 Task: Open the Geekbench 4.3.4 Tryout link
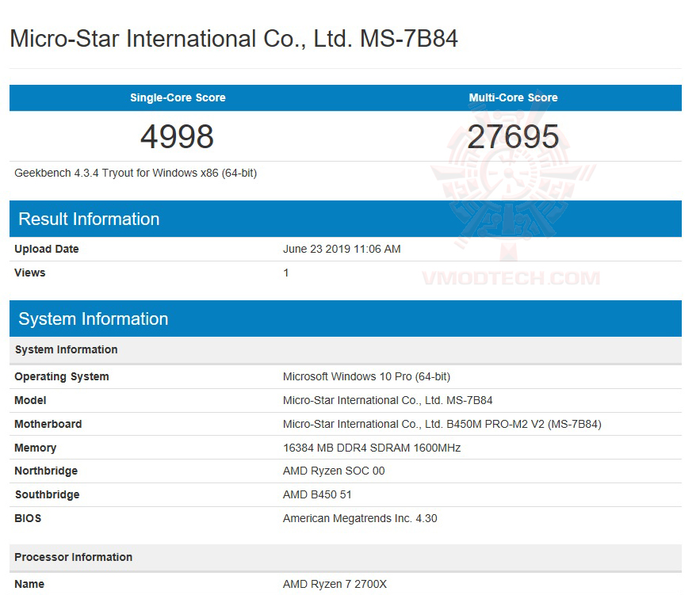[136, 173]
